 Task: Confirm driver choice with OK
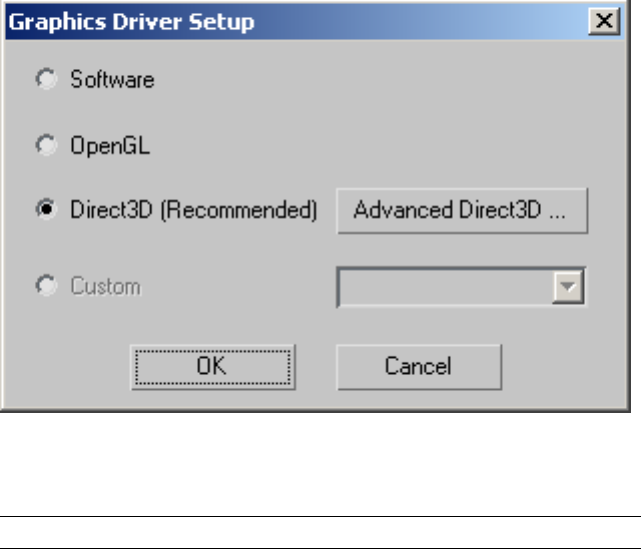pos(212,366)
